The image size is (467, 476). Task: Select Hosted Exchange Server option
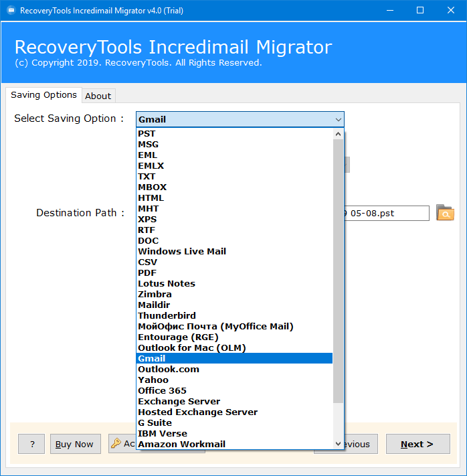pyautogui.click(x=235, y=412)
